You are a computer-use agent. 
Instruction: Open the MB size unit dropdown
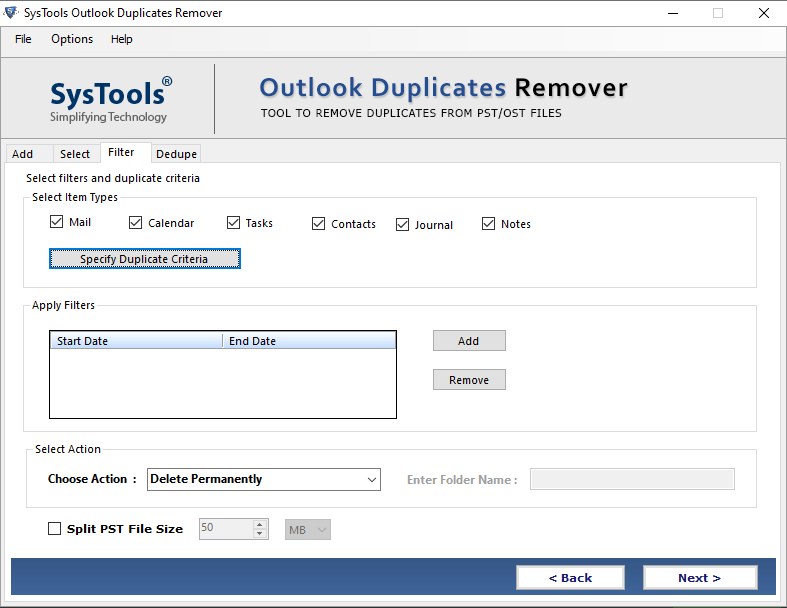(x=308, y=530)
